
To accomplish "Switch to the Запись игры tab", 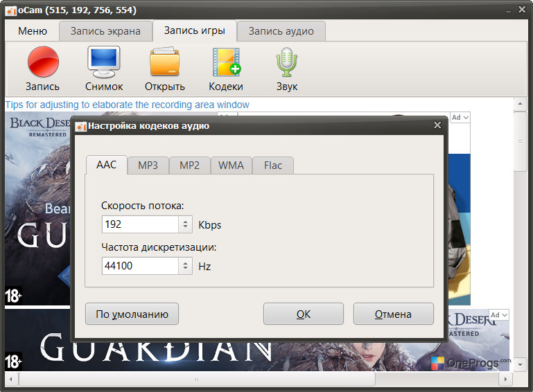I will [195, 30].
